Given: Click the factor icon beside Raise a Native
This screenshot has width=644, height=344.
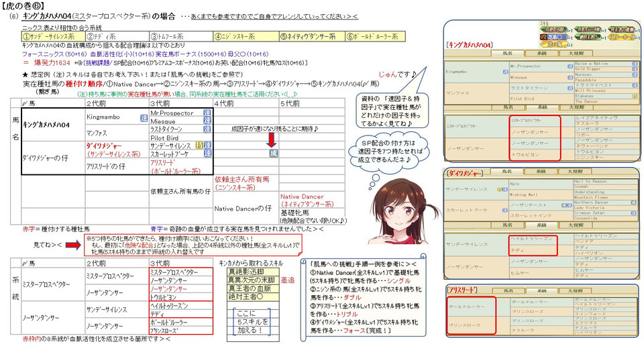Looking at the screenshot, I should 635,64.
